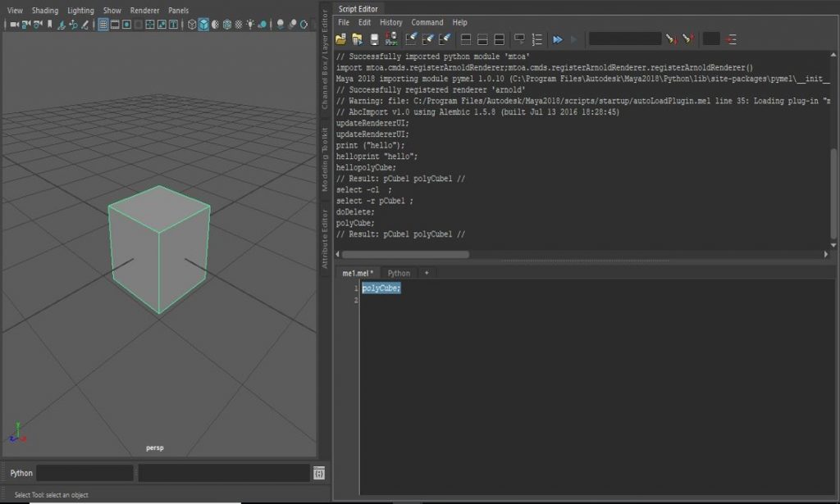840x504 pixels.
Task: Toggle the grid display icon
Action: (103, 23)
